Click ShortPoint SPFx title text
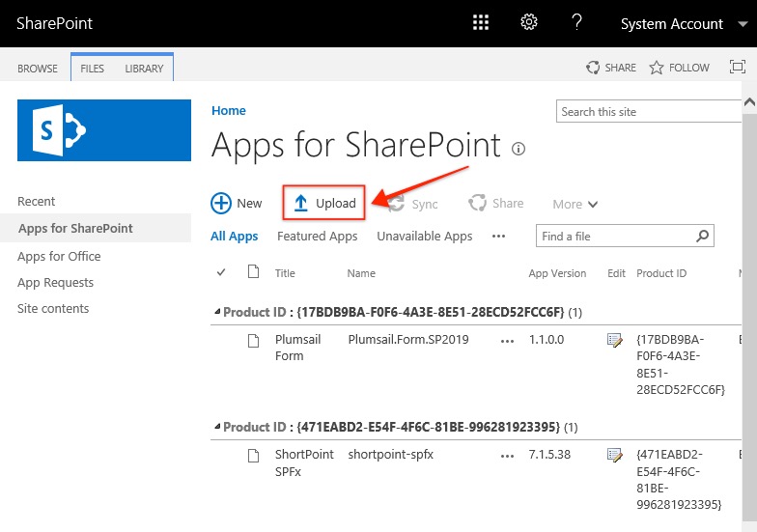Image resolution: width=757 pixels, height=532 pixels. 304,463
